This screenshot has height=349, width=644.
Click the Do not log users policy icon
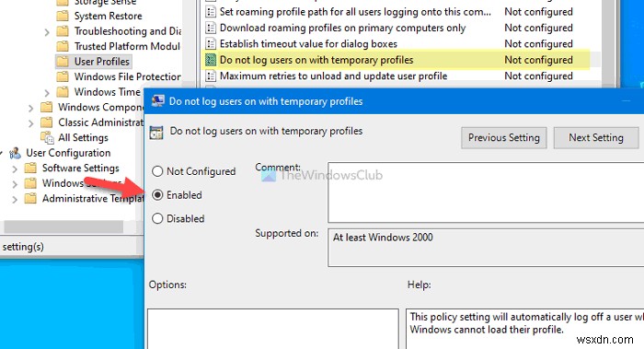point(211,60)
